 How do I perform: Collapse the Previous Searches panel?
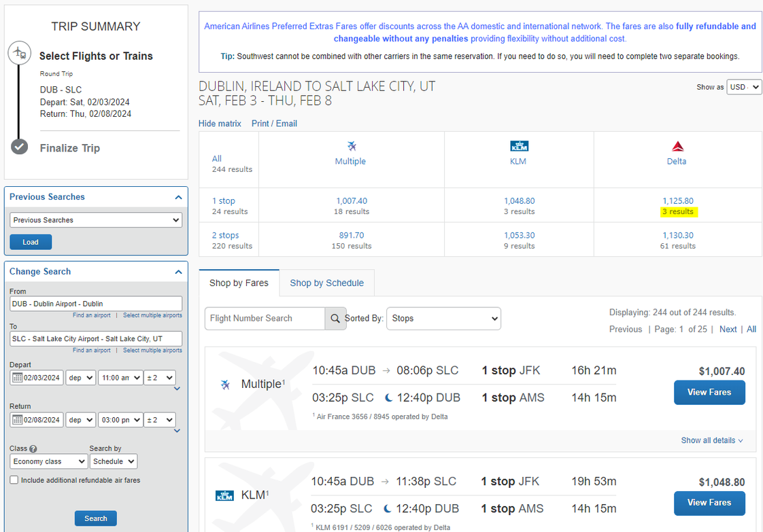point(178,197)
